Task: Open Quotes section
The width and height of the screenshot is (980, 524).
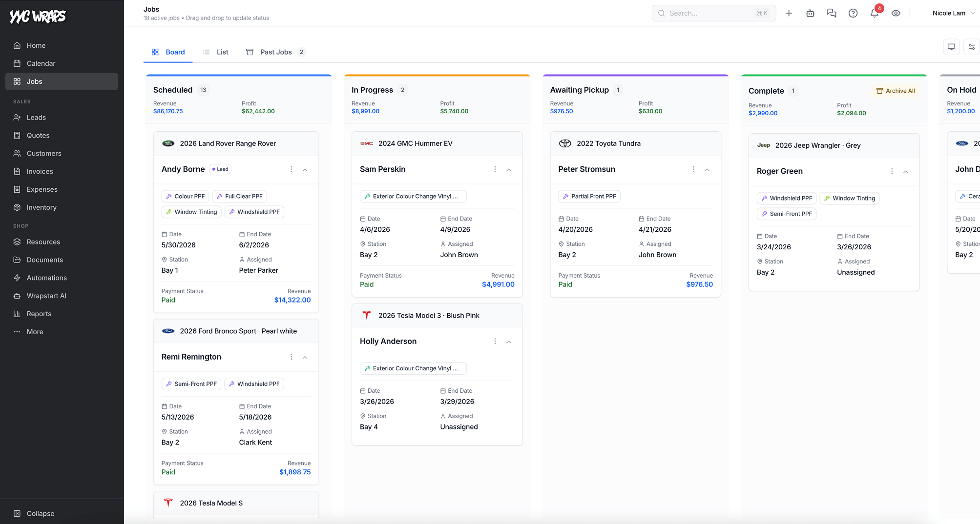Action: [x=62, y=136]
